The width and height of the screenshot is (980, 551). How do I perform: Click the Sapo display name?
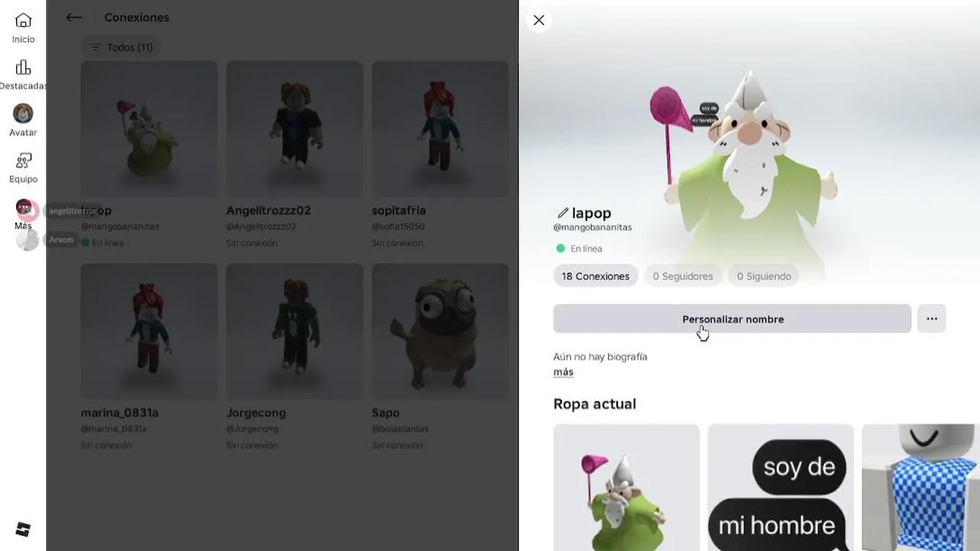point(386,412)
